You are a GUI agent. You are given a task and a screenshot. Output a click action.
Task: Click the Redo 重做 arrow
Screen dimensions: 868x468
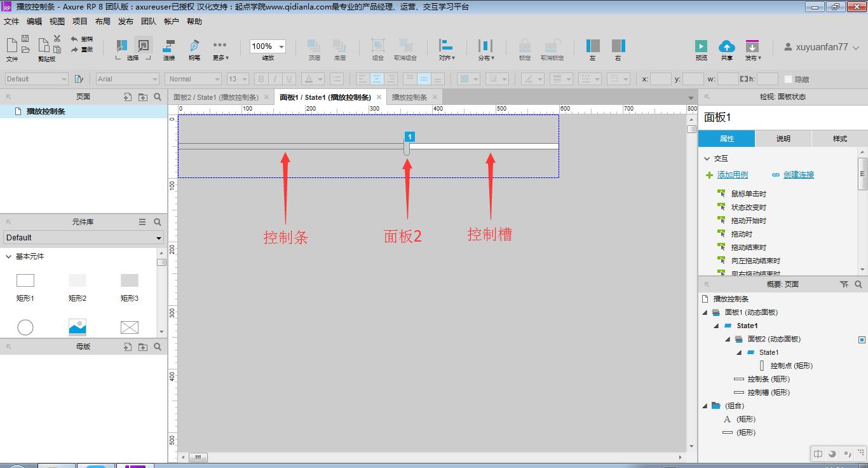82,49
